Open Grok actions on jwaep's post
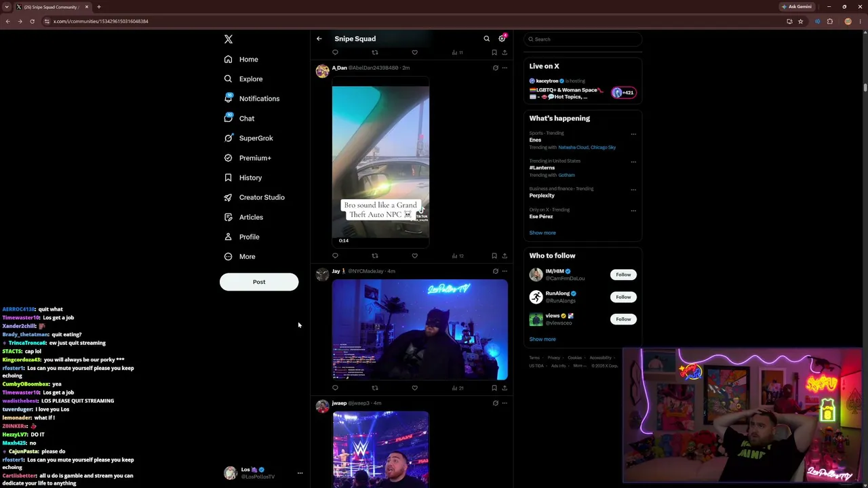Image resolution: width=868 pixels, height=488 pixels. point(495,403)
